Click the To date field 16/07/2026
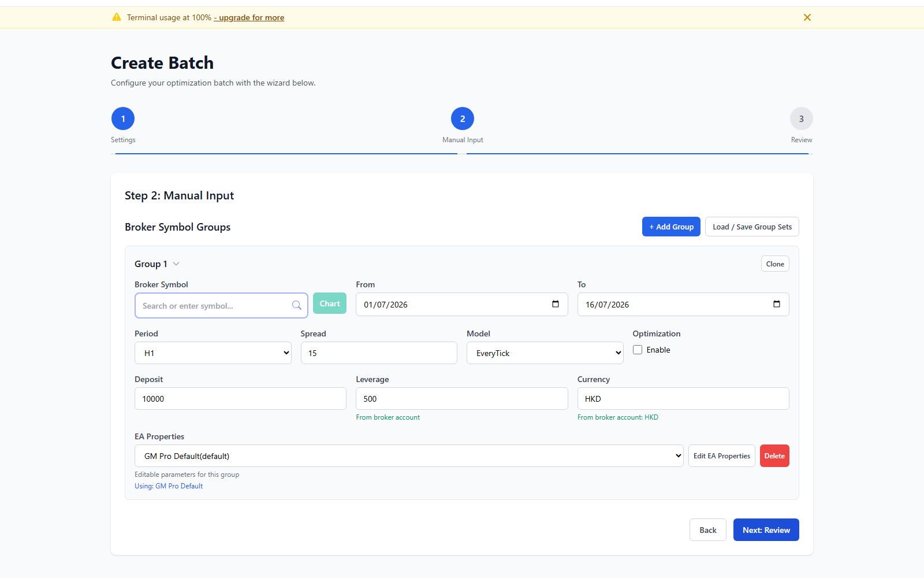This screenshot has width=924, height=578. [x=683, y=305]
